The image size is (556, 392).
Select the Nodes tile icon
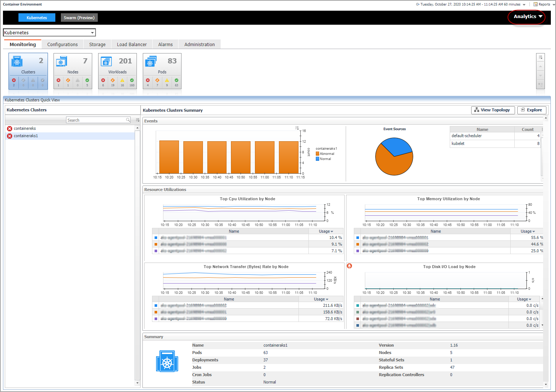click(x=61, y=61)
